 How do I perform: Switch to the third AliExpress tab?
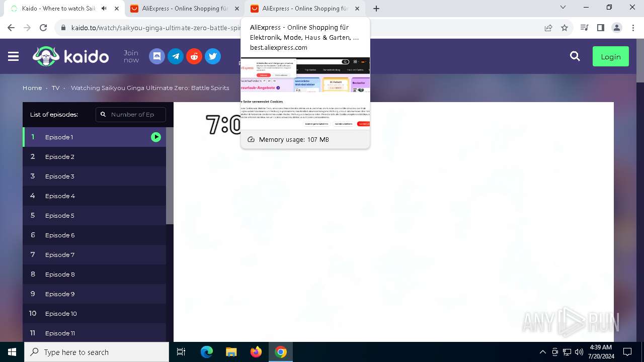point(304,9)
